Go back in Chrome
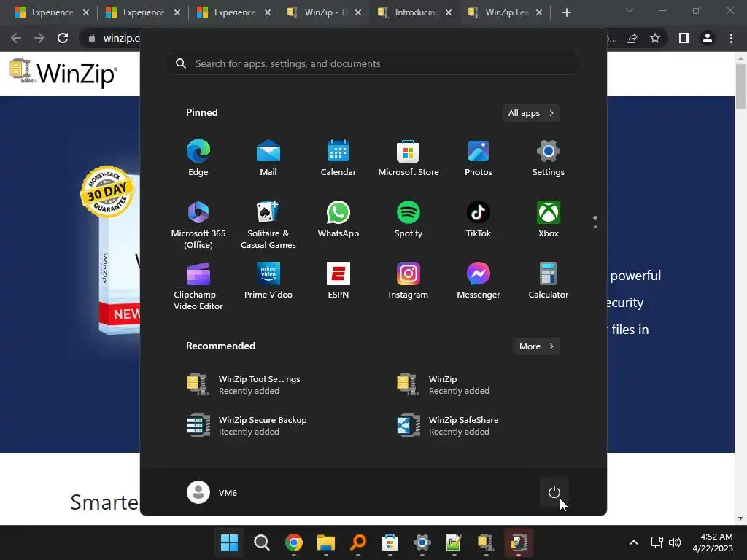The image size is (747, 560). pos(16,38)
